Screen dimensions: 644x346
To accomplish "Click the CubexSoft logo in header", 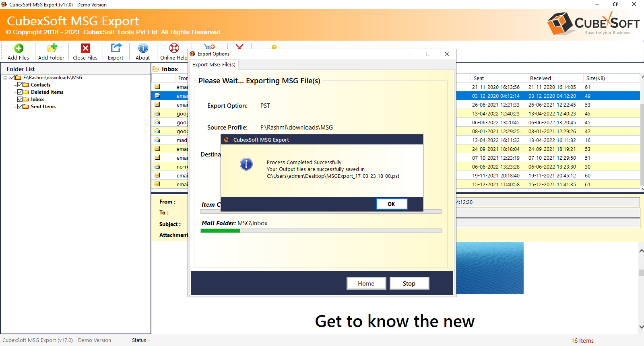I will [x=593, y=24].
